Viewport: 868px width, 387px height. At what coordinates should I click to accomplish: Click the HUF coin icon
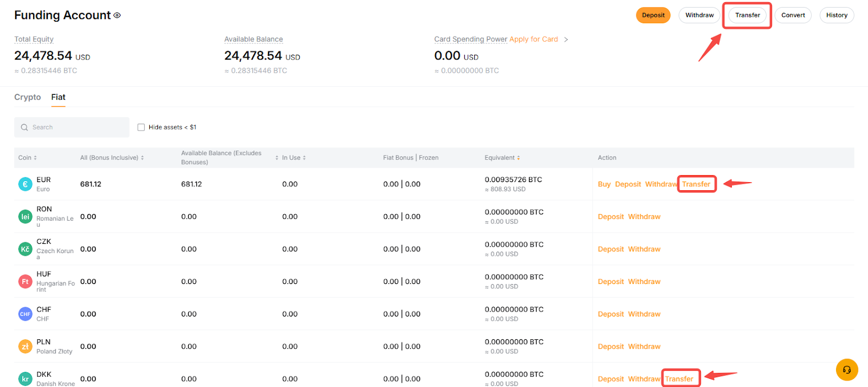click(25, 281)
